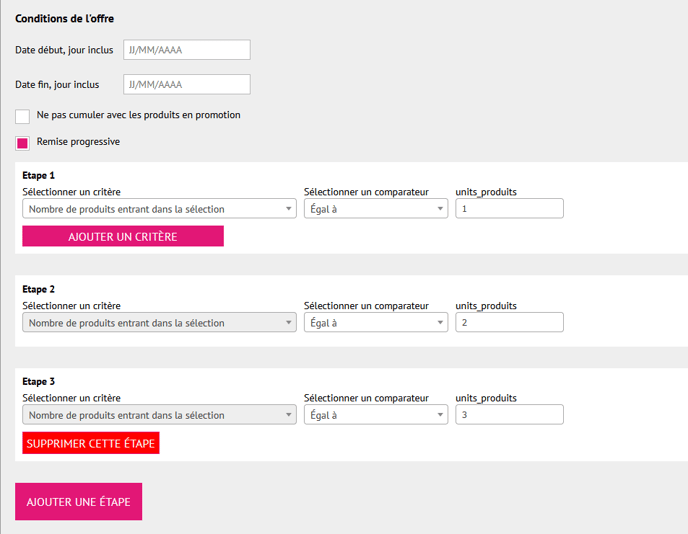Click the Etape 3 comparator dropdown arrow
688x534 pixels.
(440, 415)
